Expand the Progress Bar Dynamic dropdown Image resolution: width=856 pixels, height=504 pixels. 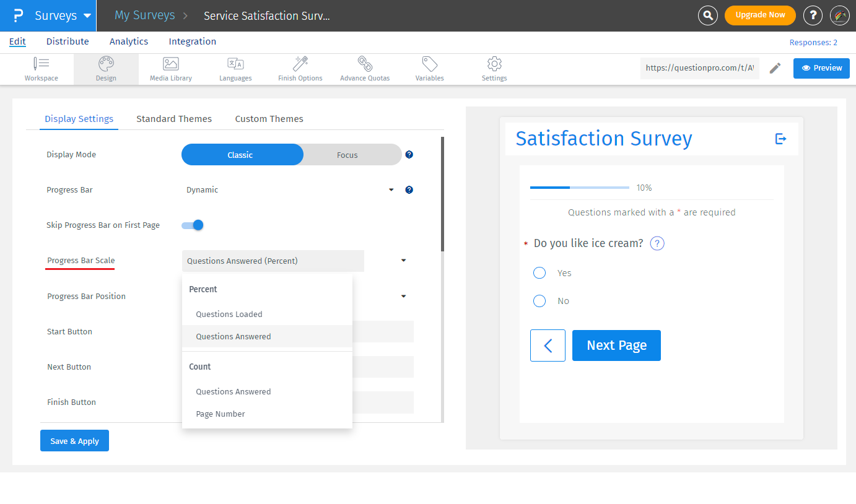(x=391, y=190)
